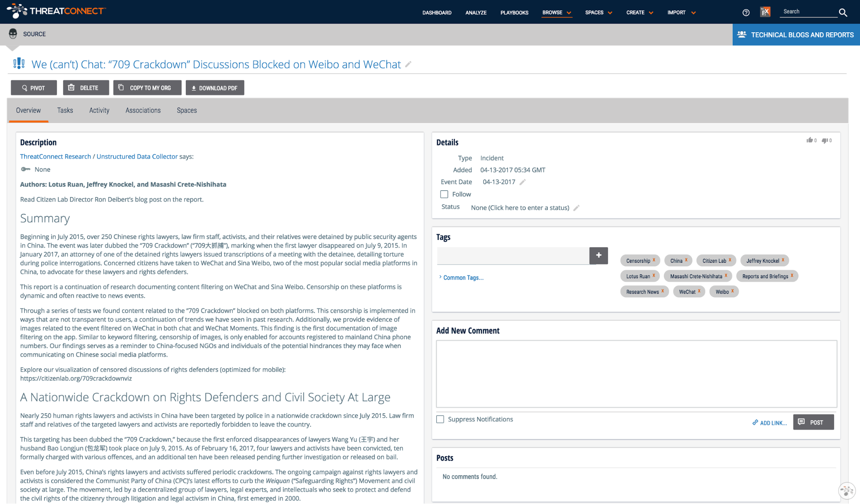The height and width of the screenshot is (504, 860).
Task: Switch to the incident's Spaces tab
Action: point(187,111)
